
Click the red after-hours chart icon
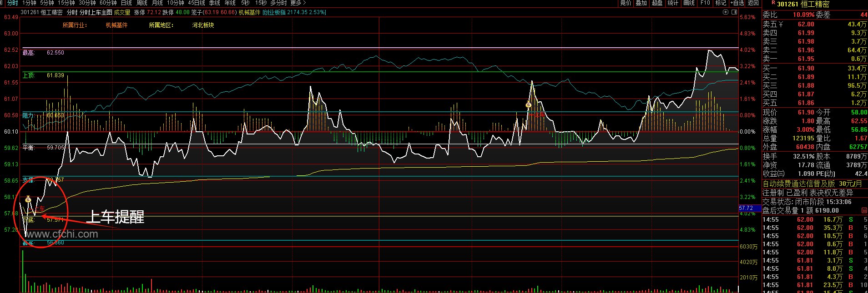pos(864,210)
